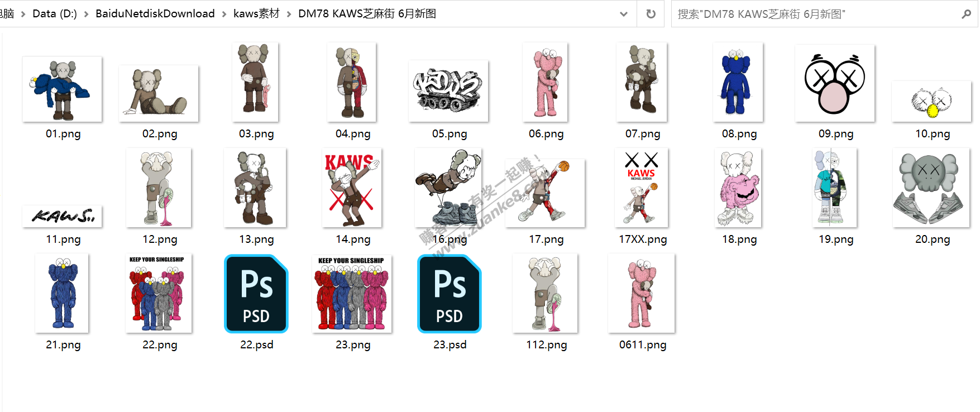
Task: Select thumbnail 112.png
Action: [x=546, y=293]
